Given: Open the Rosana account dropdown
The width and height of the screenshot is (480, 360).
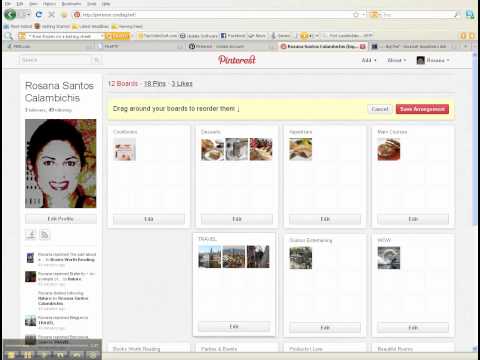Looking at the screenshot, I should tap(433, 60).
